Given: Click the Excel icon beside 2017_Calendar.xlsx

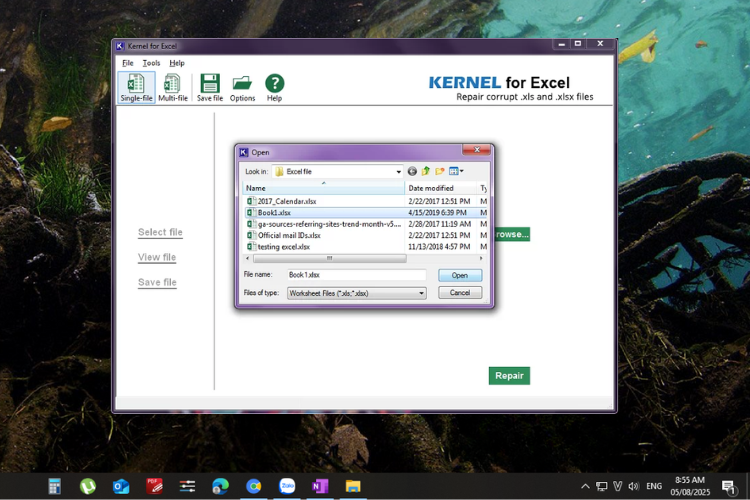Looking at the screenshot, I should click(251, 201).
